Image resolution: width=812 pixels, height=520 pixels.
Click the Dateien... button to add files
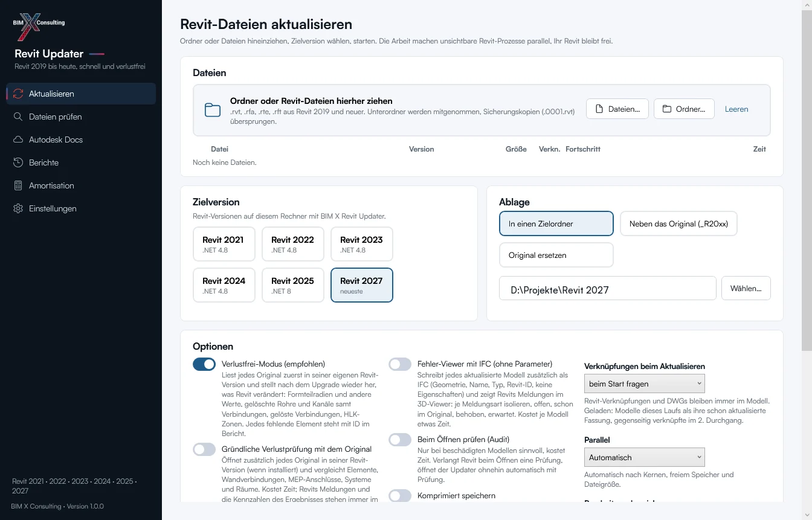(617, 109)
